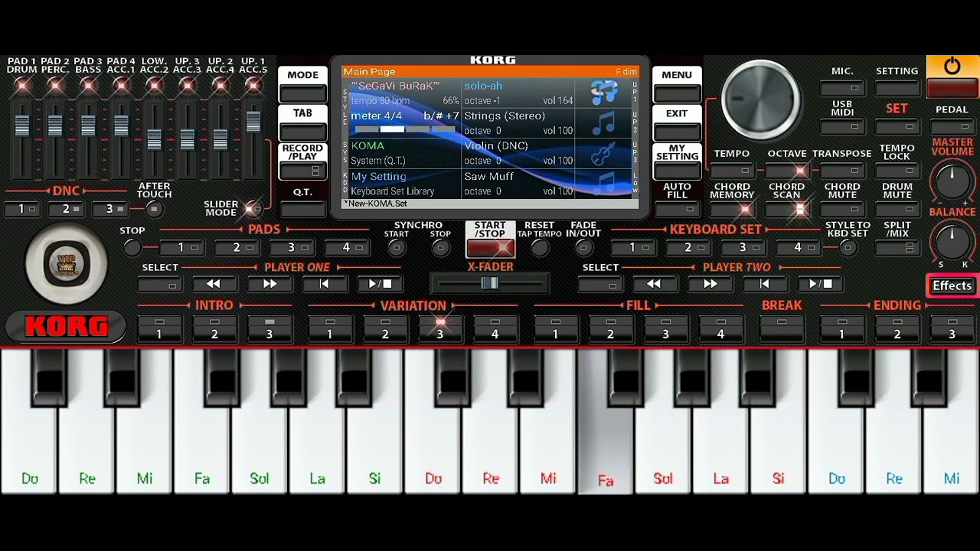
Task: Click the Octave button
Action: pyautogui.click(x=787, y=171)
